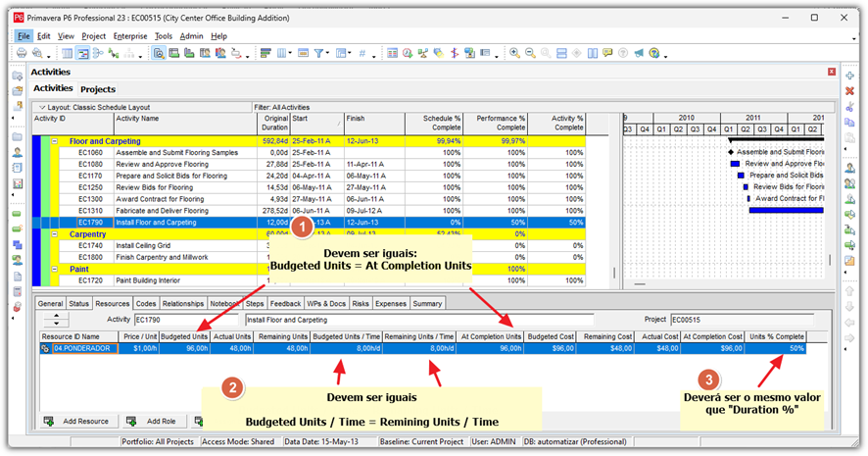The width and height of the screenshot is (868, 456).
Task: Open the Columns dropdown arrow in toolbar
Action: 290,53
